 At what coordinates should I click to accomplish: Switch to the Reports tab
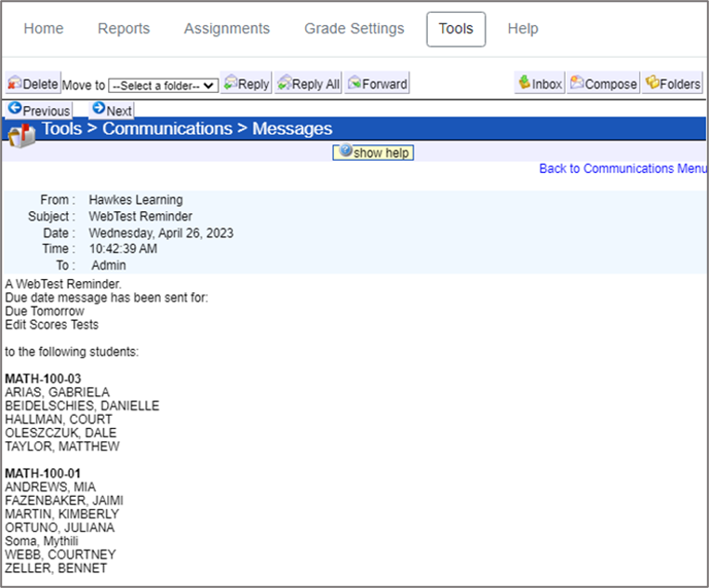(x=124, y=29)
